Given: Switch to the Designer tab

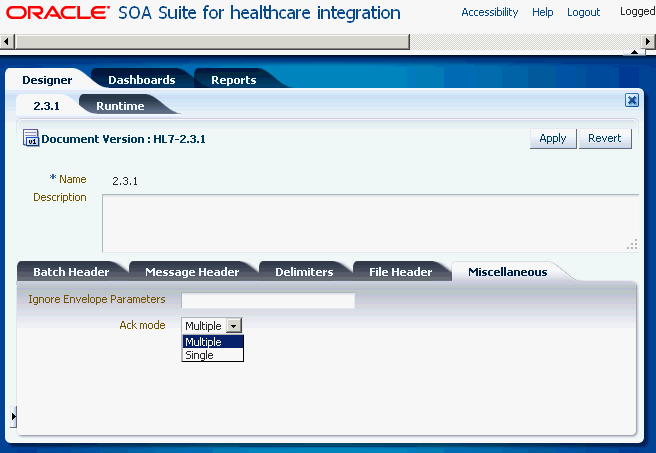Looking at the screenshot, I should tap(47, 80).
